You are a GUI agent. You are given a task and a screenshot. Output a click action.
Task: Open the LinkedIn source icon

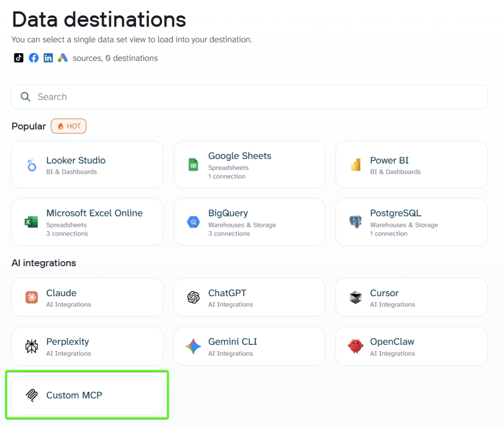click(x=48, y=58)
